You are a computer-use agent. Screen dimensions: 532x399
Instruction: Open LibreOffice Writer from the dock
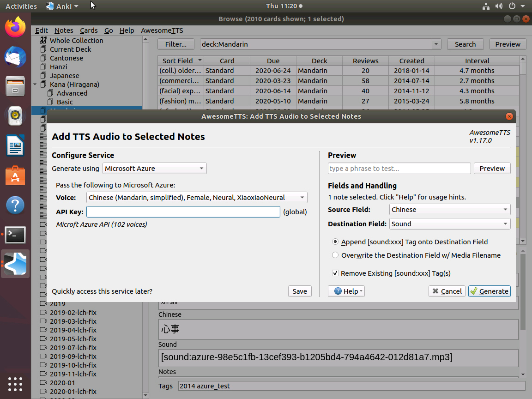(x=15, y=145)
